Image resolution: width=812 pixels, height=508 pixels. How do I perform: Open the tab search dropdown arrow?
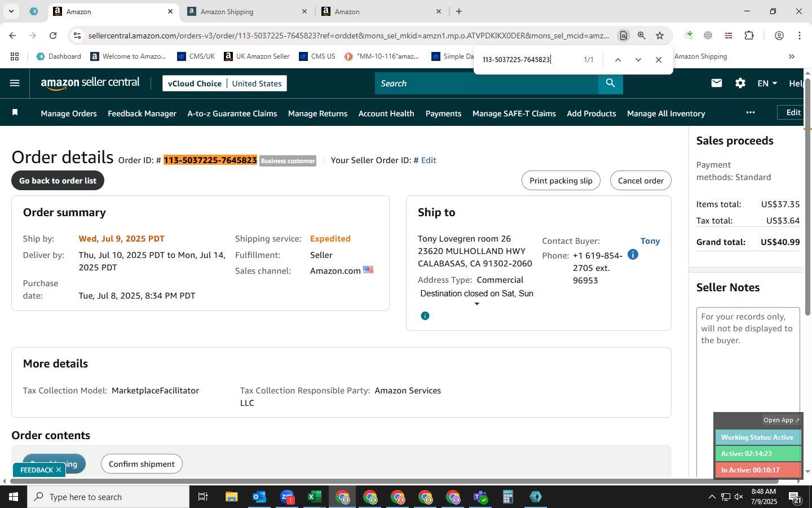[11, 11]
